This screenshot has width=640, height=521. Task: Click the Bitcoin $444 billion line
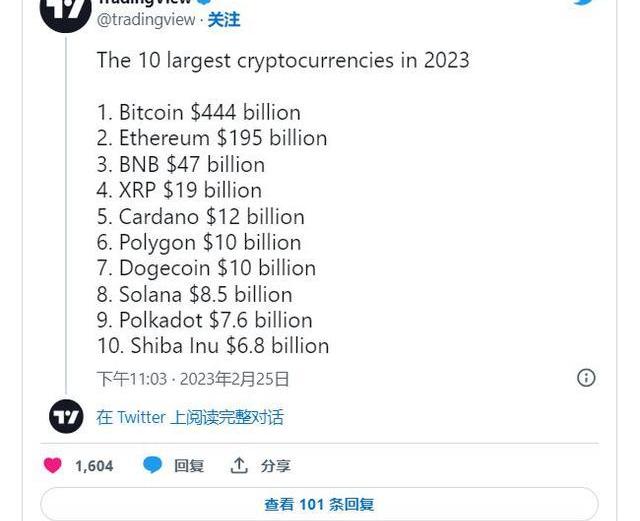[198, 112]
